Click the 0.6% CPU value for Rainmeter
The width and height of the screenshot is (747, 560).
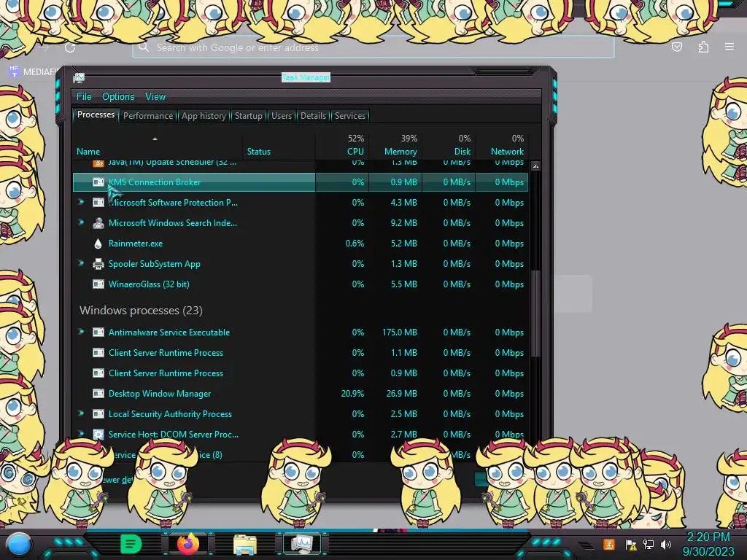pyautogui.click(x=355, y=244)
